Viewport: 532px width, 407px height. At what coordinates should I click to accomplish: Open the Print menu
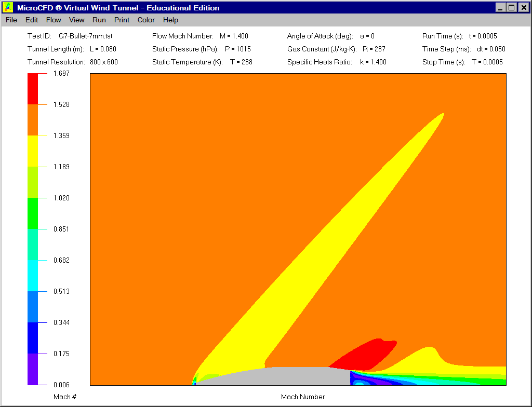click(122, 20)
